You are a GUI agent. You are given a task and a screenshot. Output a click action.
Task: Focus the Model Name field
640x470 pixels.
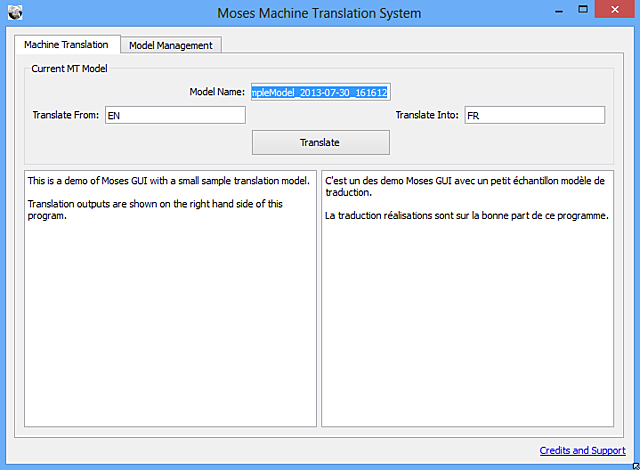(x=320, y=92)
